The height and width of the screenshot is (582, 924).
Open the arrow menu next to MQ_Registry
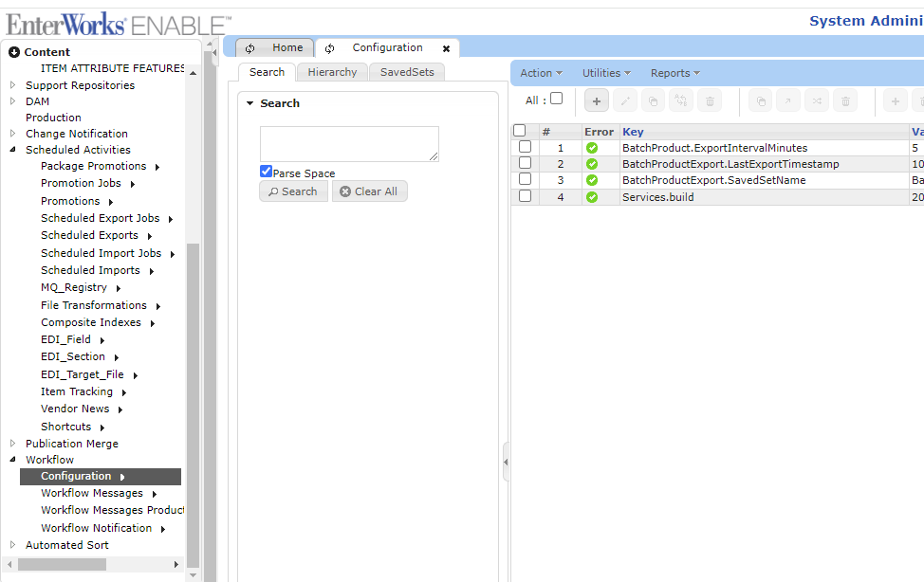[x=119, y=289]
